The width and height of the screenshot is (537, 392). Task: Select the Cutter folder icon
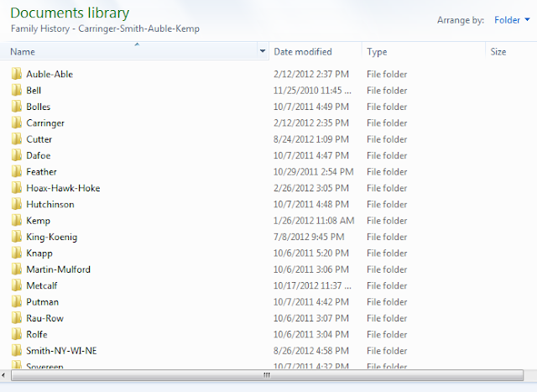tap(16, 139)
